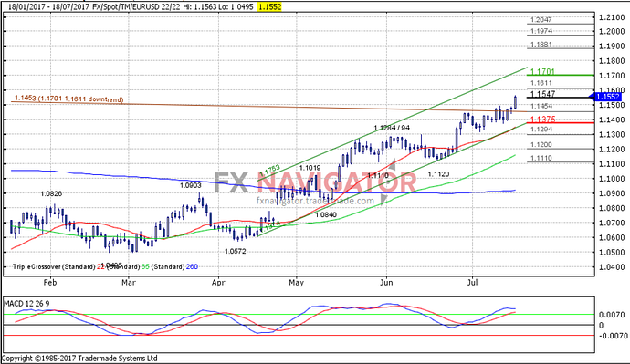Click the 1.1019 annotation
630x364 pixels.
tap(310, 168)
